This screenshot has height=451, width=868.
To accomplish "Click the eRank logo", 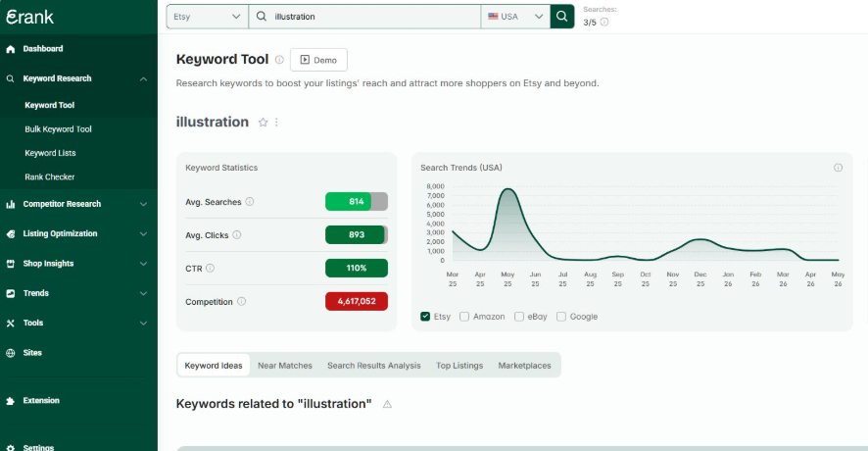I will tap(30, 18).
